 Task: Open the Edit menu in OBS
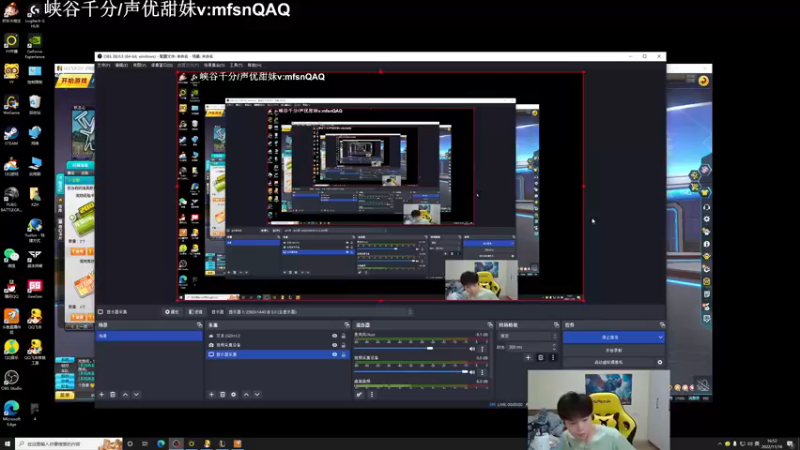click(x=121, y=65)
